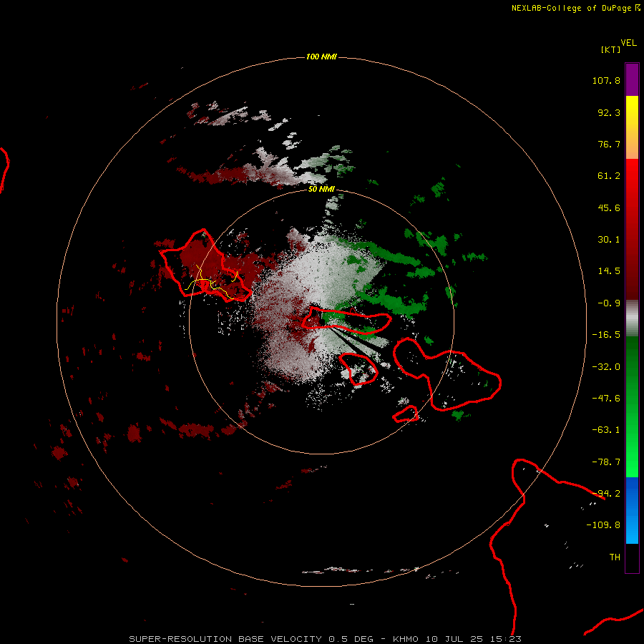Click the NEXLAB-College of DuPage credit text

pos(576,8)
